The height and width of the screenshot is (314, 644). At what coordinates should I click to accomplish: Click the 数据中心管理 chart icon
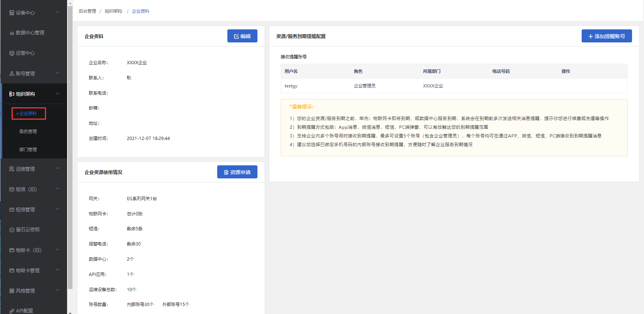coord(12,33)
